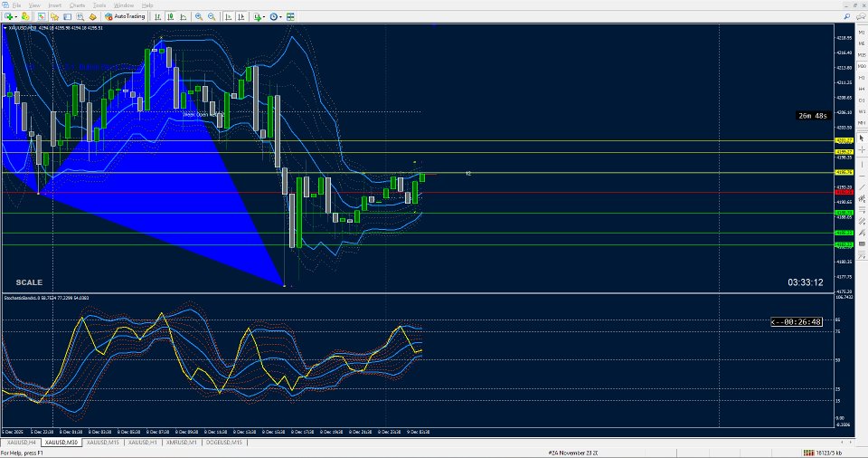The image size is (868, 458).
Task: Select the D1 timeframe button
Action: pyautogui.click(x=862, y=100)
